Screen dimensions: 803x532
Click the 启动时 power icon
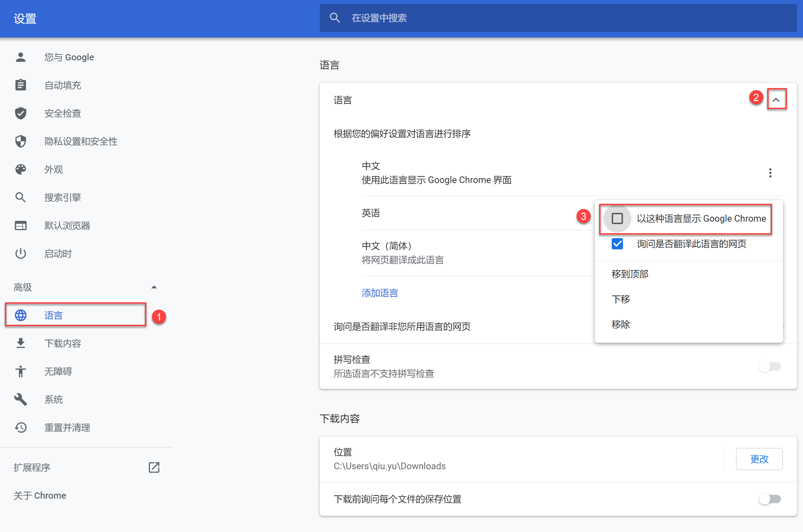click(x=21, y=254)
